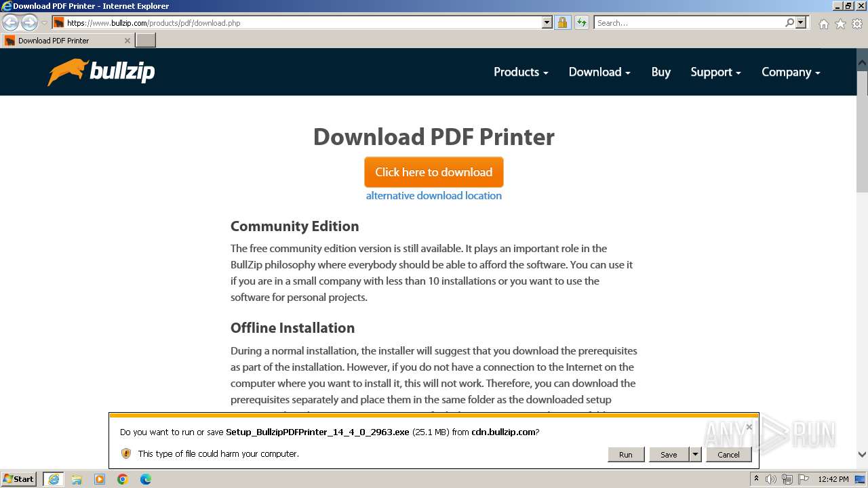Open a new blank tab
Viewport: 868px width, 488px height.
pyautogui.click(x=146, y=41)
